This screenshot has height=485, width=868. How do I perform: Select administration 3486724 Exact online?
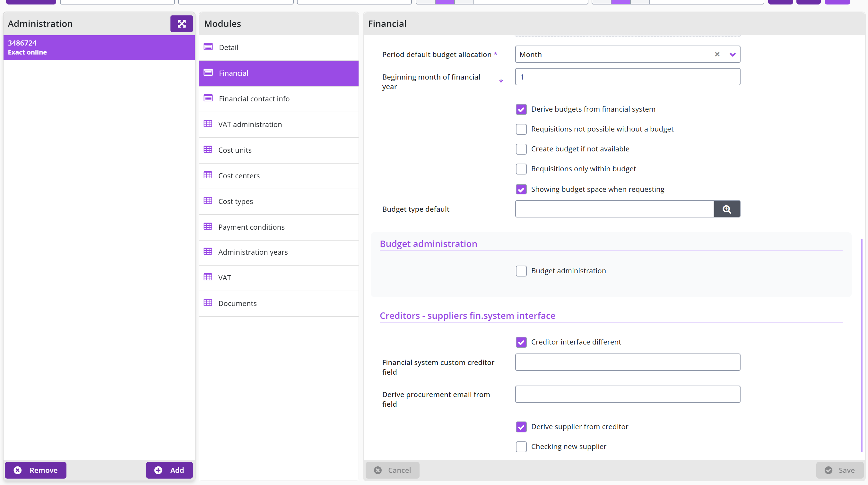[99, 47]
